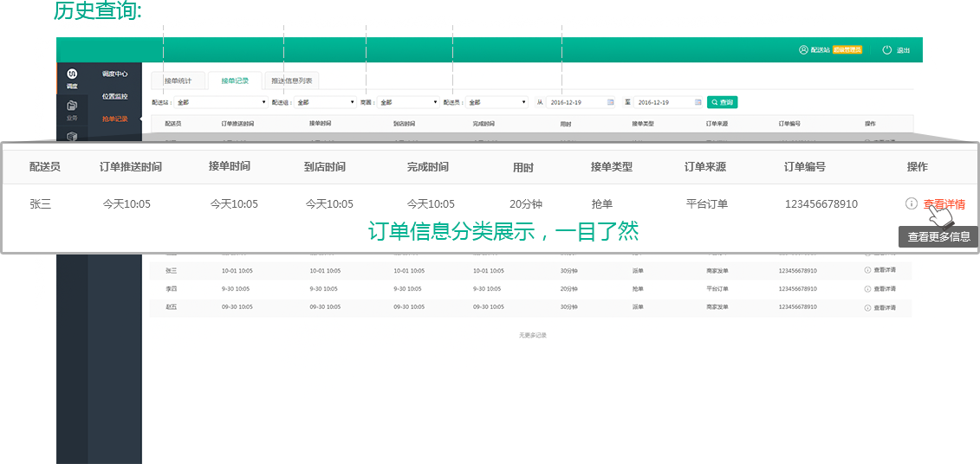Switch to the 接单统计 tab

[178, 81]
